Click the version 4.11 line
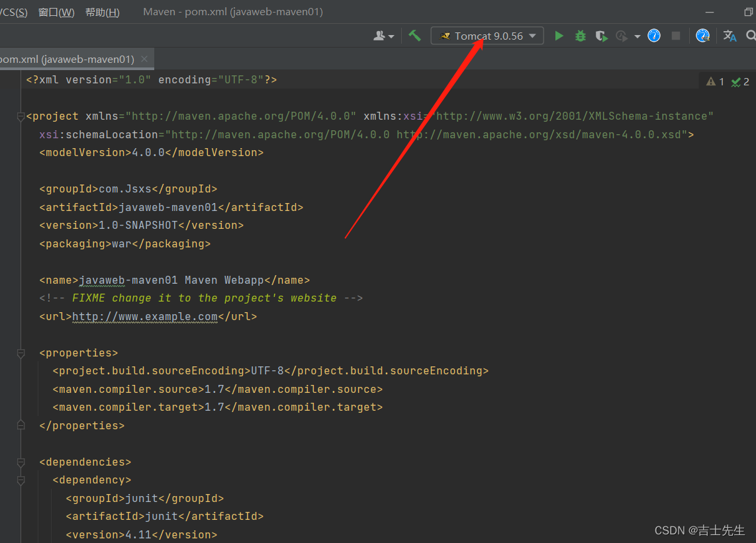 click(141, 535)
